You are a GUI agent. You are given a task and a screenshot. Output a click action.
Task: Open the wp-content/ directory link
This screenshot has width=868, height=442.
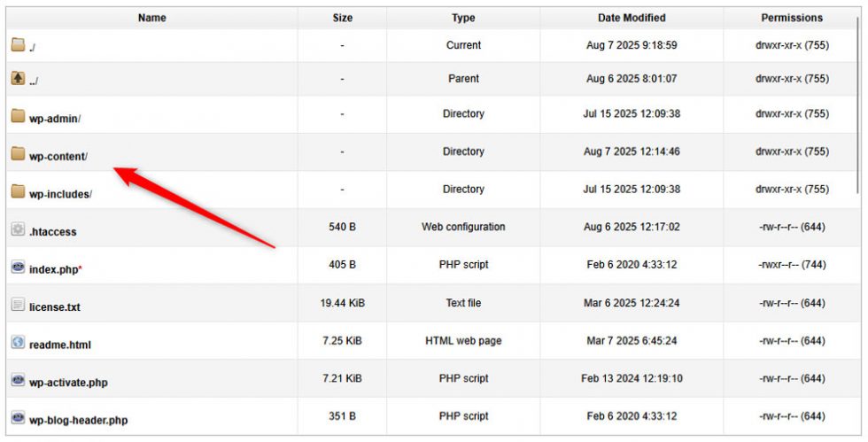pyautogui.click(x=58, y=156)
